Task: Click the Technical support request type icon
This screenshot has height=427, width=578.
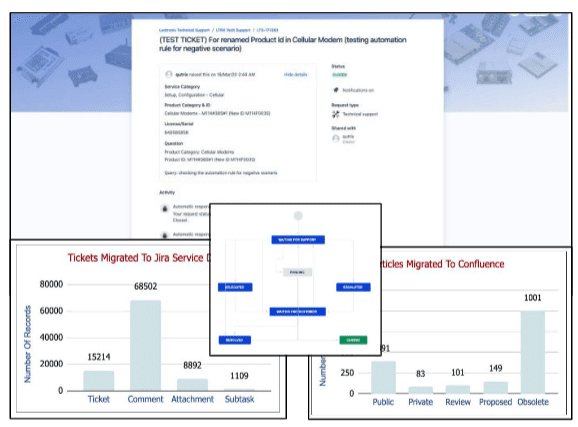Action: [336, 114]
